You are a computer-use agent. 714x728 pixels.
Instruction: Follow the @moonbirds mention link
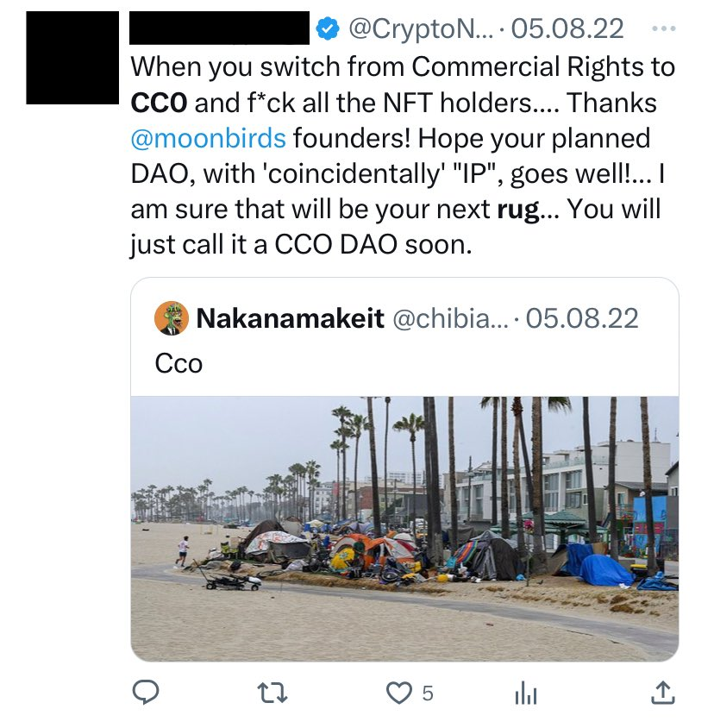pos(210,139)
